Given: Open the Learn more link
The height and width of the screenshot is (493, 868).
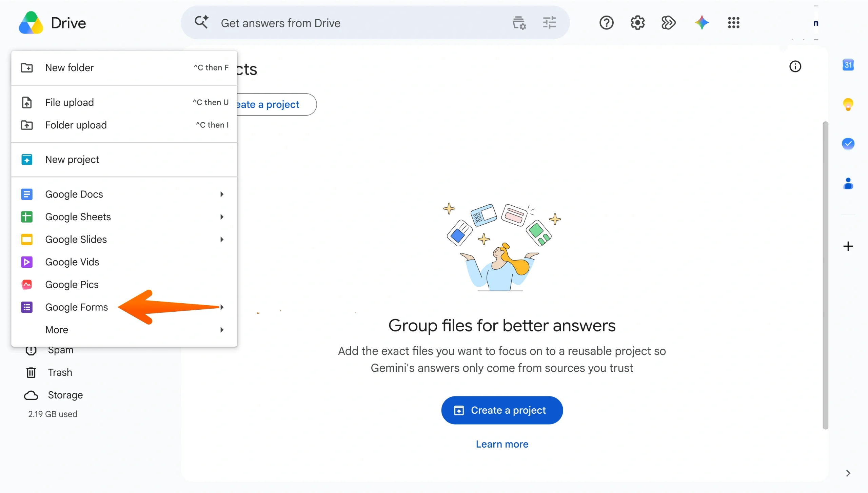Looking at the screenshot, I should (502, 444).
